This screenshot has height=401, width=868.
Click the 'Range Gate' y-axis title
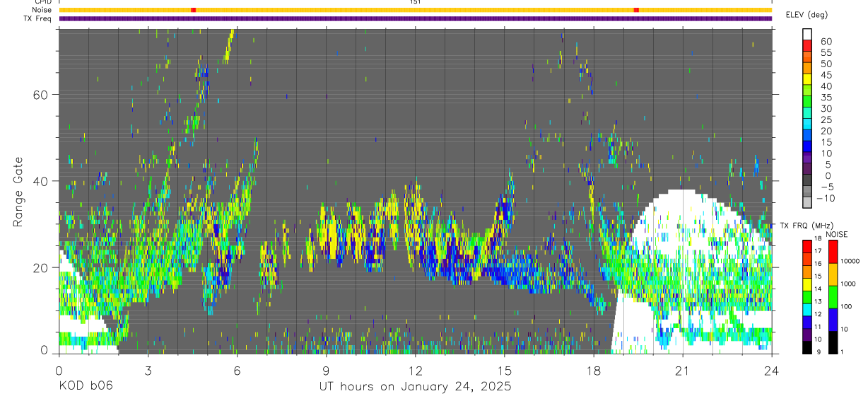click(x=19, y=192)
